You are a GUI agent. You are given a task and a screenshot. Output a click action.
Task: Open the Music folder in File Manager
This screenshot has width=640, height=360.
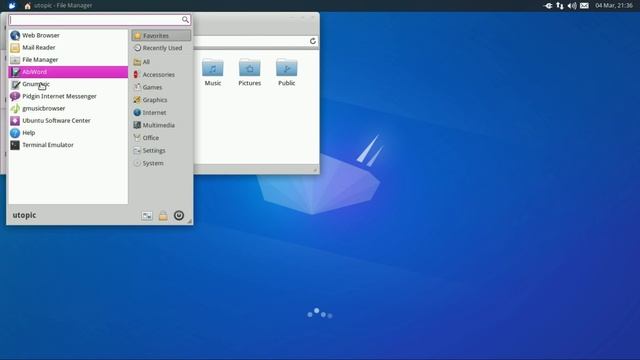(213, 73)
